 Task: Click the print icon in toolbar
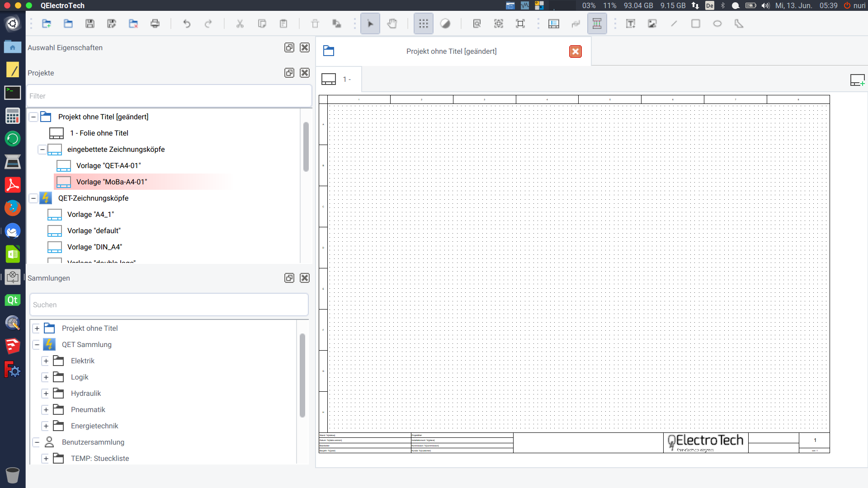(x=155, y=24)
